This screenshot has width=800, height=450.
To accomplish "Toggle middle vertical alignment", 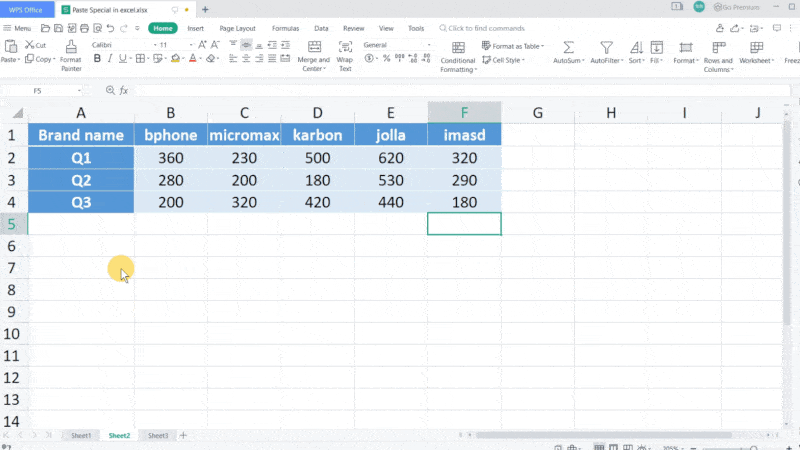I will 246,45.
